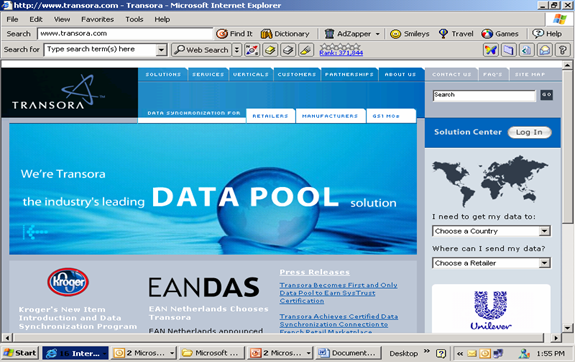Click the AdZapper trash can icon
The image size is (575, 362).
329,34
